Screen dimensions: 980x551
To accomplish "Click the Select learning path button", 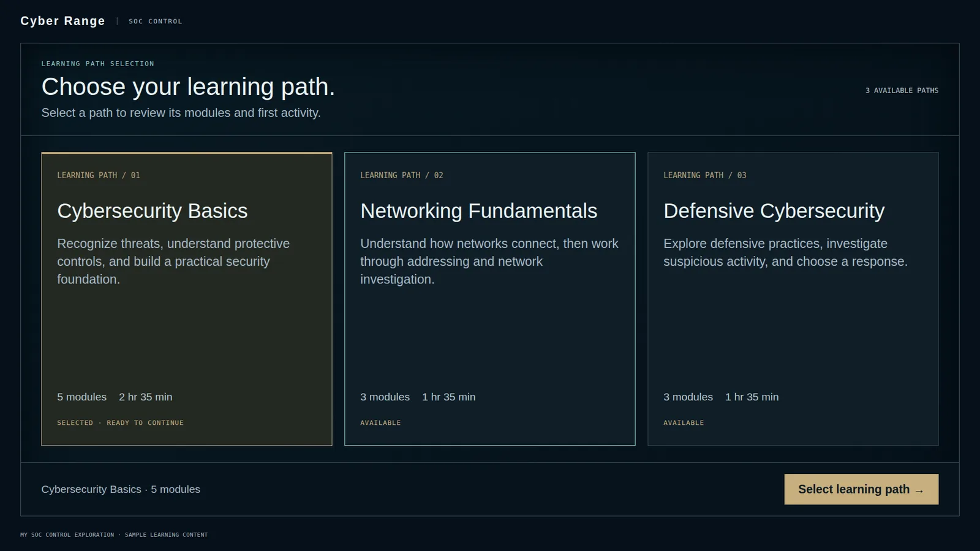I will pyautogui.click(x=861, y=489).
